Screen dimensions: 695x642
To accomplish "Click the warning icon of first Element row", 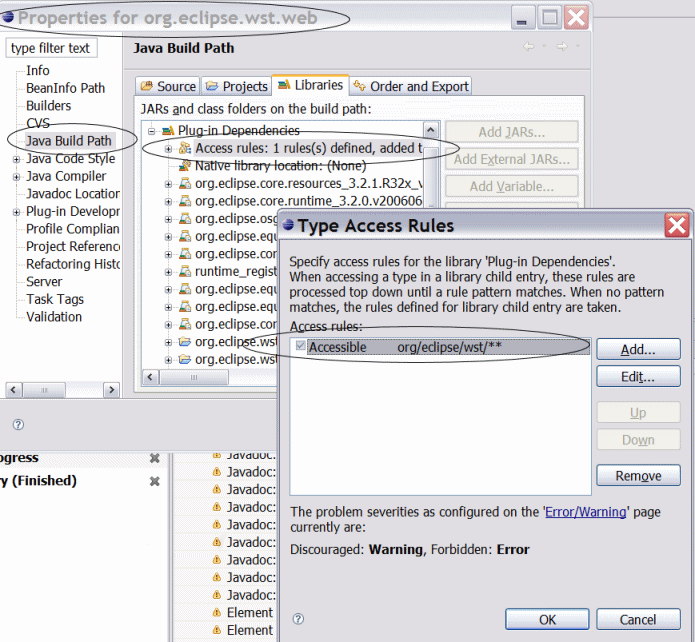I will [x=217, y=612].
